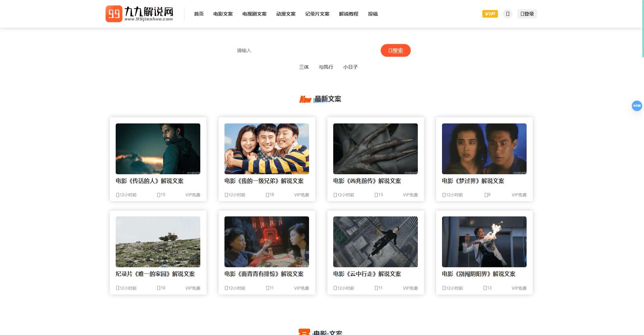Open 投稿 menu item
This screenshot has height=335, width=644.
(x=373, y=14)
